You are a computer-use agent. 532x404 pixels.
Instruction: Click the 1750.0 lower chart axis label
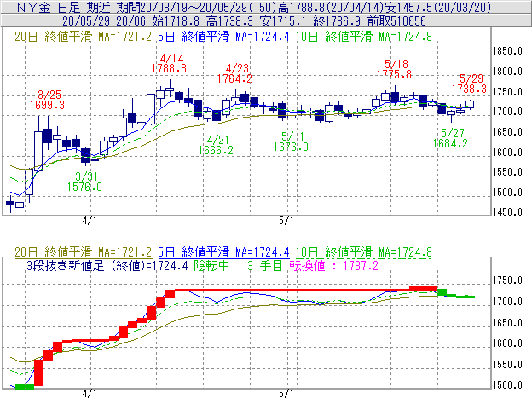click(507, 280)
